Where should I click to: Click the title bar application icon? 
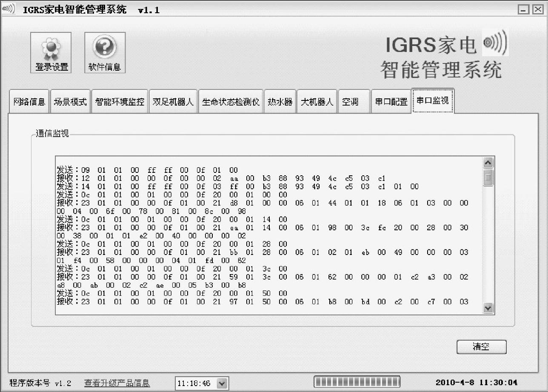(x=9, y=9)
